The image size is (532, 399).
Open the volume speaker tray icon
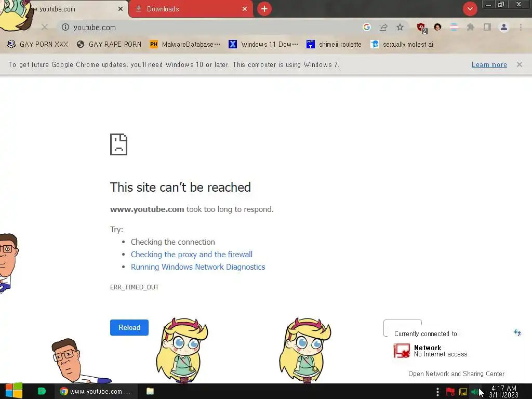pyautogui.click(x=475, y=392)
